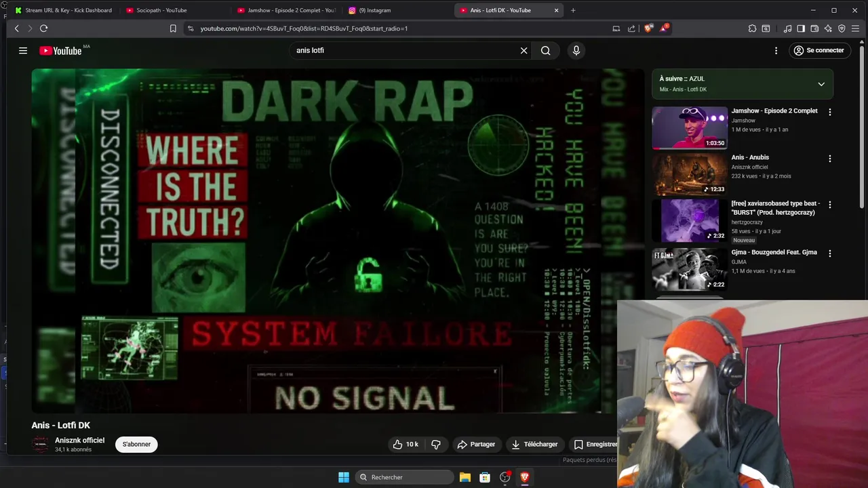Click the taskbar Rechercher search box
This screenshot has height=488, width=868.
[405, 477]
